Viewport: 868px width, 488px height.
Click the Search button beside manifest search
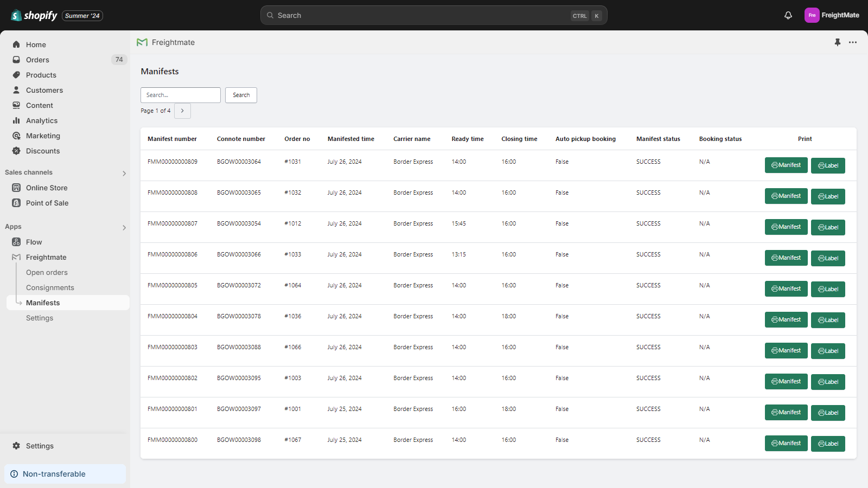241,95
